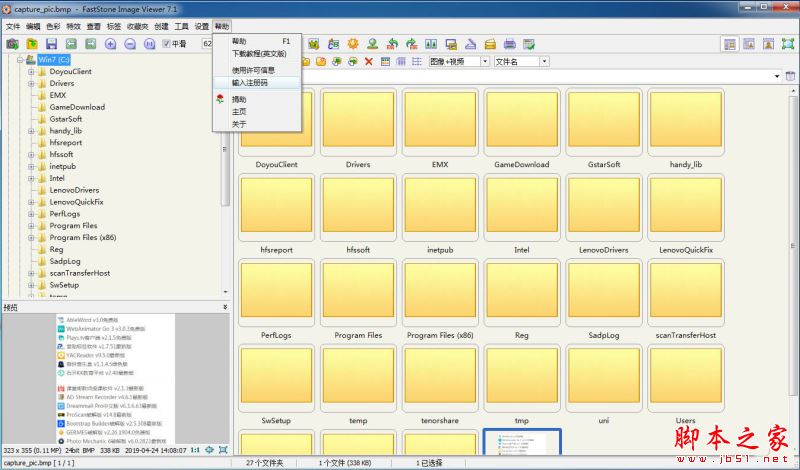The height and width of the screenshot is (470, 800).
Task: Open the 文件 menu
Action: coord(13,26)
